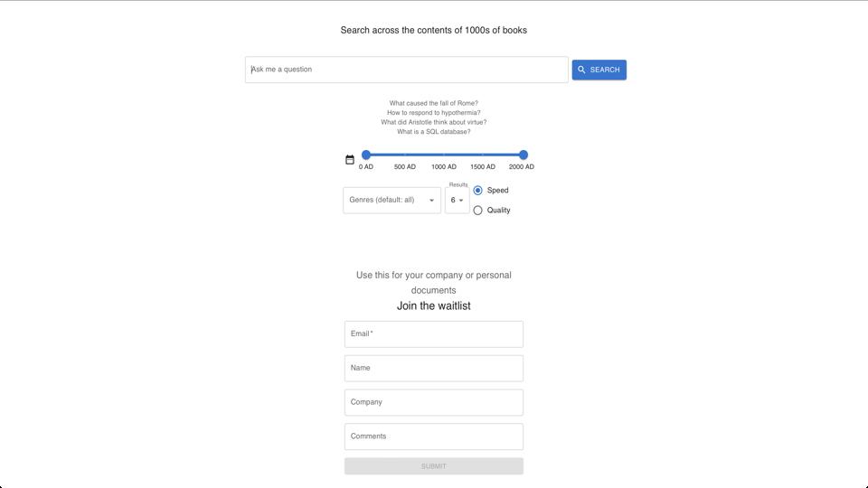Image resolution: width=868 pixels, height=488 pixels.
Task: Click into the Email field
Action: click(434, 334)
